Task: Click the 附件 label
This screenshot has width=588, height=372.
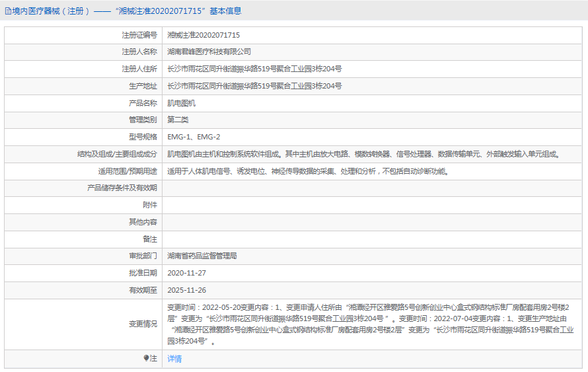Action: coord(150,205)
